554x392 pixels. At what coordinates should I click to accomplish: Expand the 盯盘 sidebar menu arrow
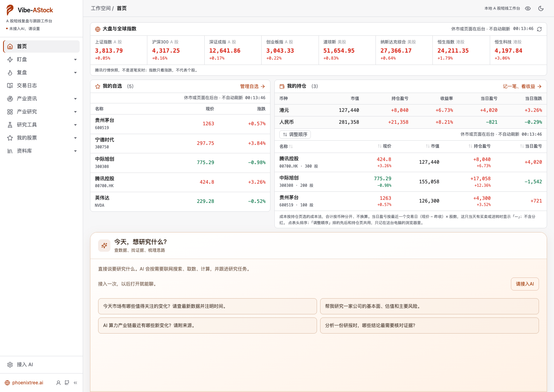click(75, 60)
